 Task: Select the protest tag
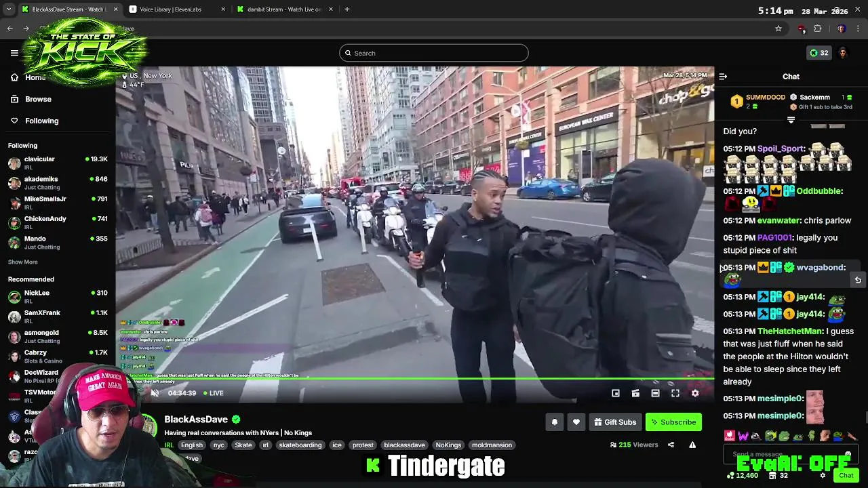pos(363,445)
